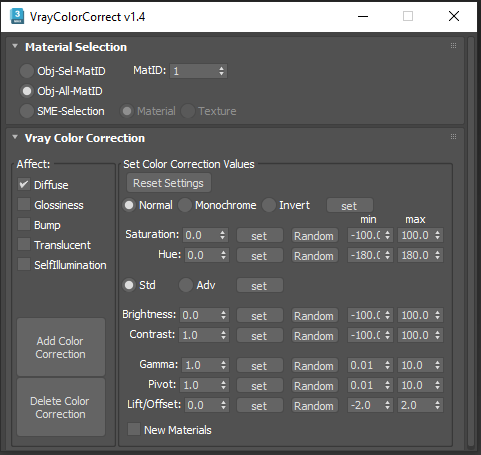The image size is (481, 455).
Task: Minimize the VrayColorCorrect window
Action: [x=363, y=16]
